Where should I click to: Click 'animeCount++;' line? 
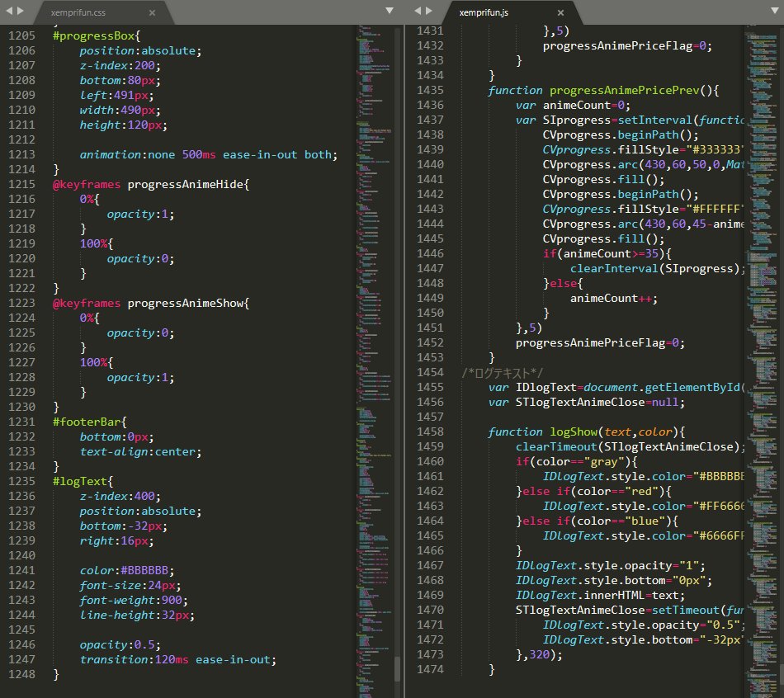614,299
